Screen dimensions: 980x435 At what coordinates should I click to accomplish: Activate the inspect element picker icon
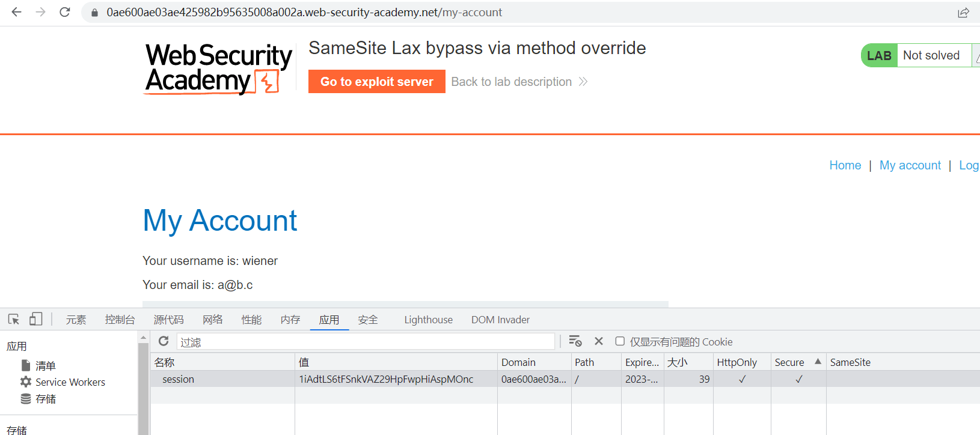[14, 319]
